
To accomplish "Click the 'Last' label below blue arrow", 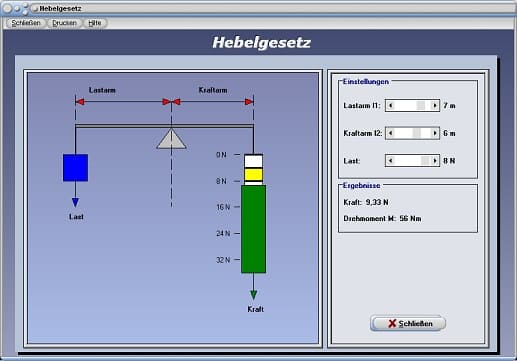I will tap(76, 217).
